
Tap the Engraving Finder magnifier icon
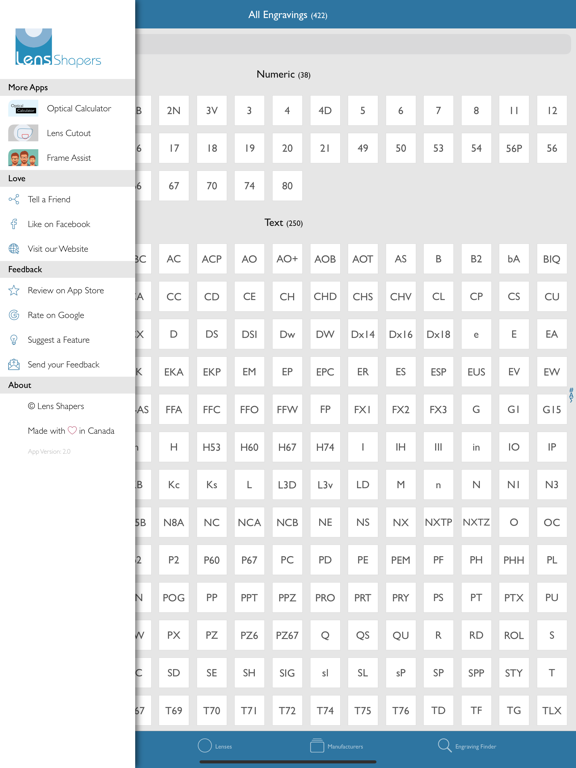click(444, 745)
